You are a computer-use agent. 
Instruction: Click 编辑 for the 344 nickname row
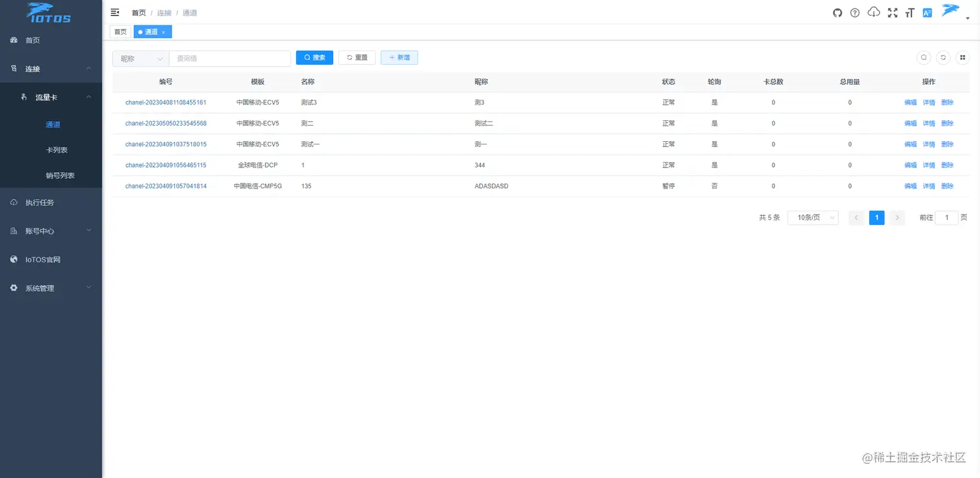pyautogui.click(x=911, y=165)
